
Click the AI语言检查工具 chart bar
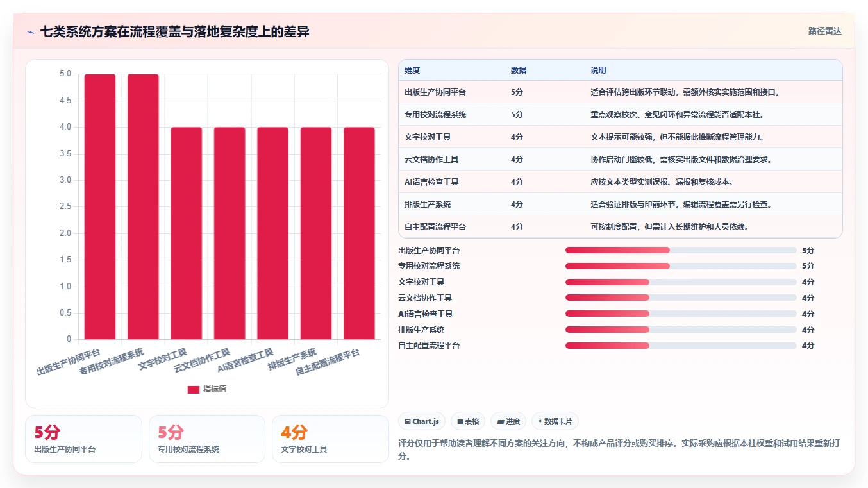click(273, 233)
